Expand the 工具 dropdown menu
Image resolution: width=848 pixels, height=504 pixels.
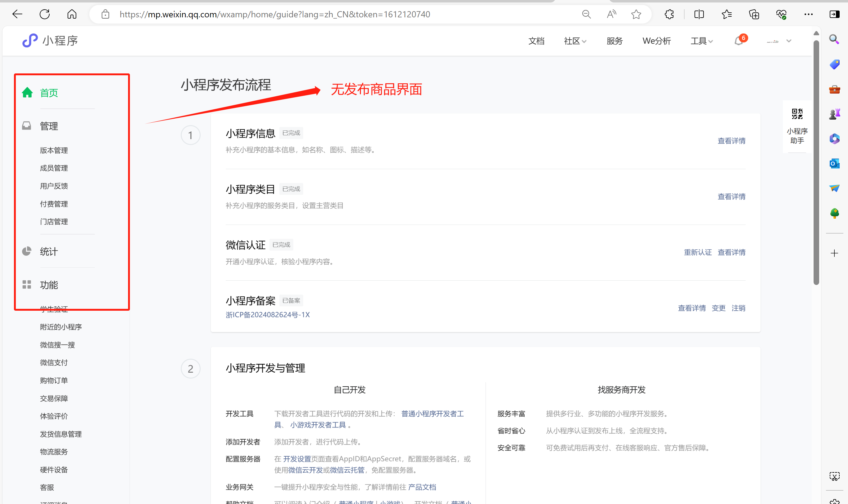(702, 41)
